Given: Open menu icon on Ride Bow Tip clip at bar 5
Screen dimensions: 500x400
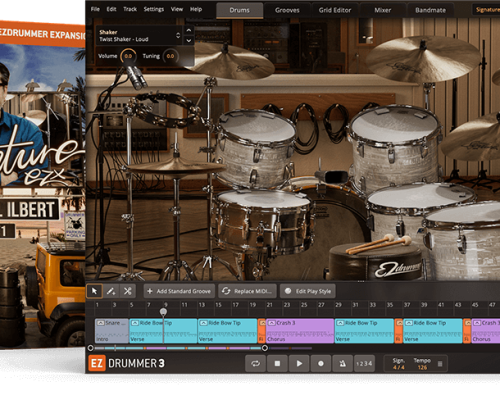Looking at the screenshot, I should pos(135,323).
